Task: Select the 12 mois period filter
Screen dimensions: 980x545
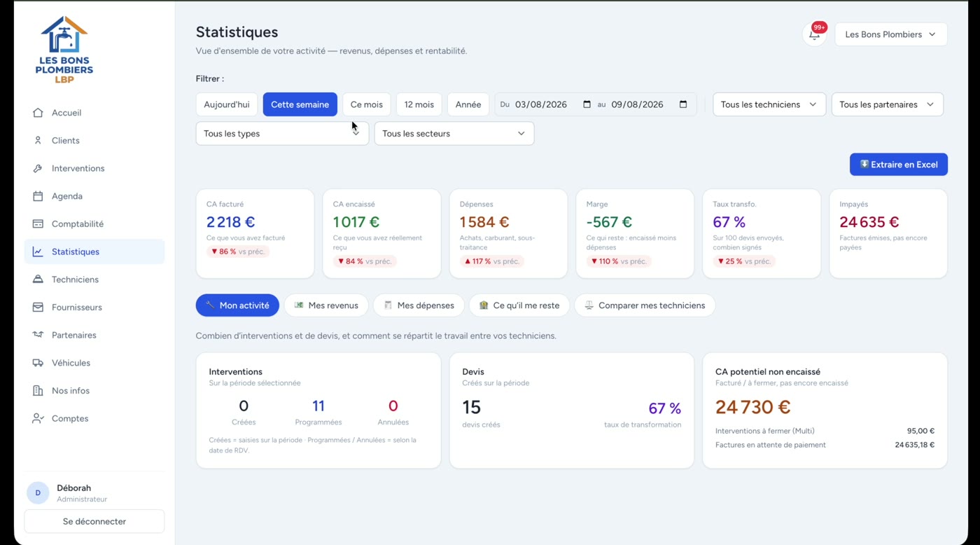Action: point(419,104)
